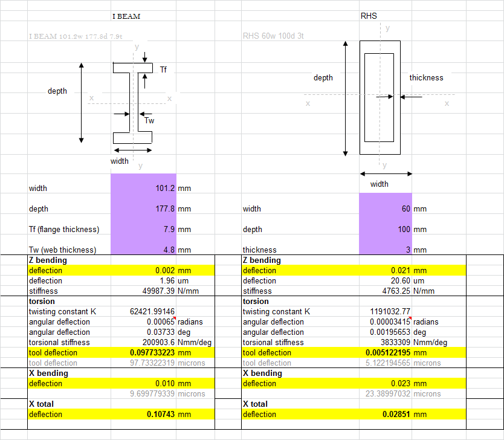Select the RHS thickness value 3
The width and height of the screenshot is (504, 440).
(x=386, y=250)
